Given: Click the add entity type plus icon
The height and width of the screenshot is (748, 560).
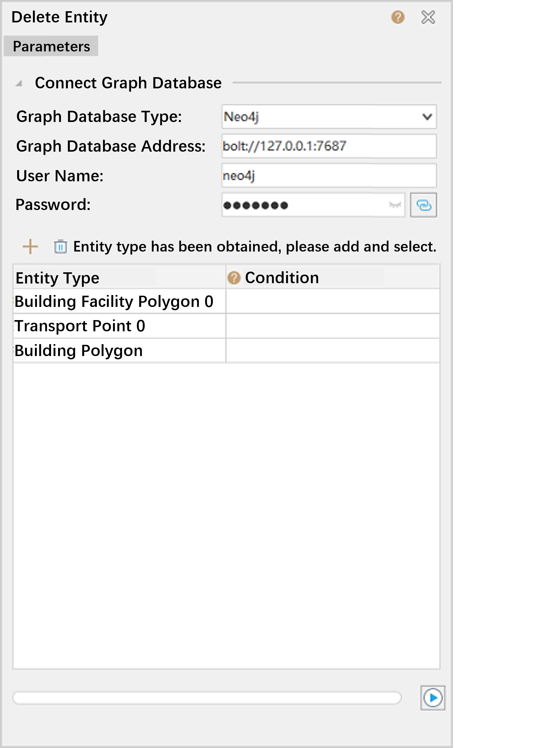Looking at the screenshot, I should pyautogui.click(x=30, y=247).
